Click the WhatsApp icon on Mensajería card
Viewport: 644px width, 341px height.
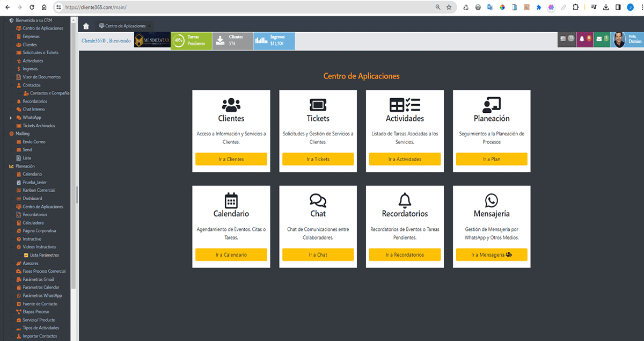pyautogui.click(x=491, y=201)
